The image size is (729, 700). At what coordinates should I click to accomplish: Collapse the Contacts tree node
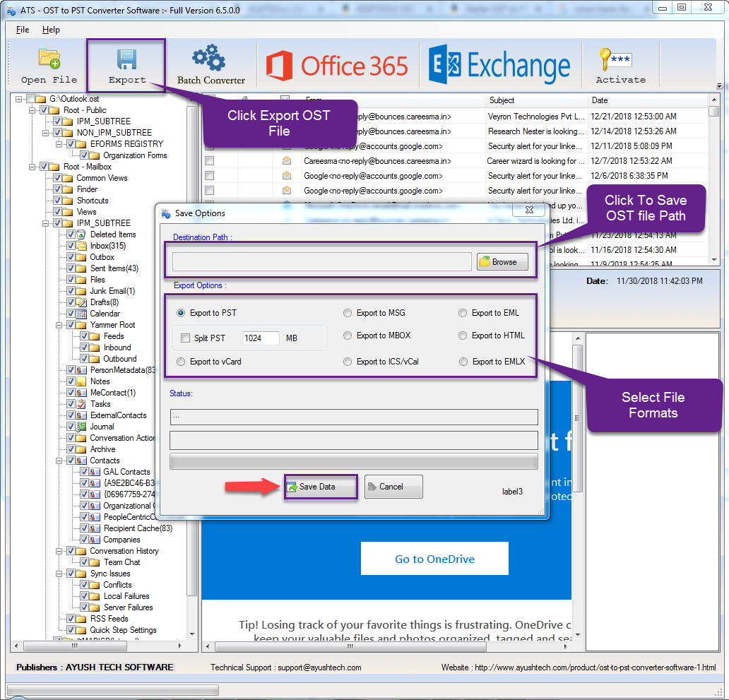pyautogui.click(x=59, y=461)
